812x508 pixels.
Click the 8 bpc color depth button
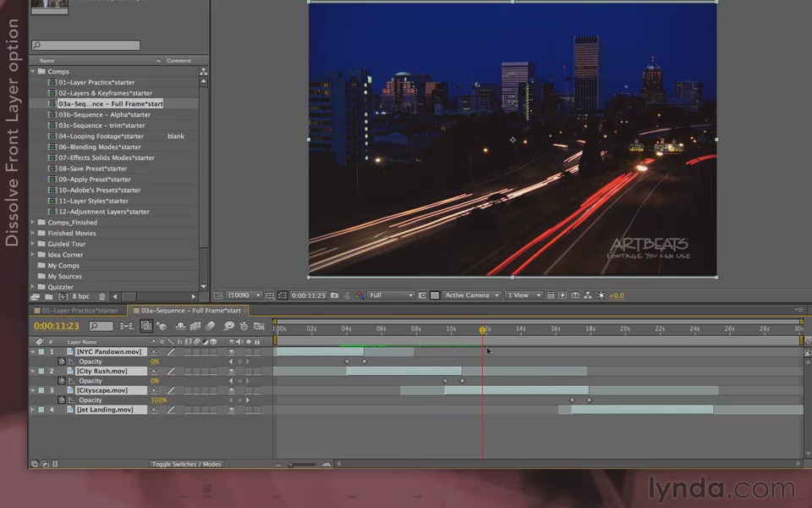click(80, 297)
